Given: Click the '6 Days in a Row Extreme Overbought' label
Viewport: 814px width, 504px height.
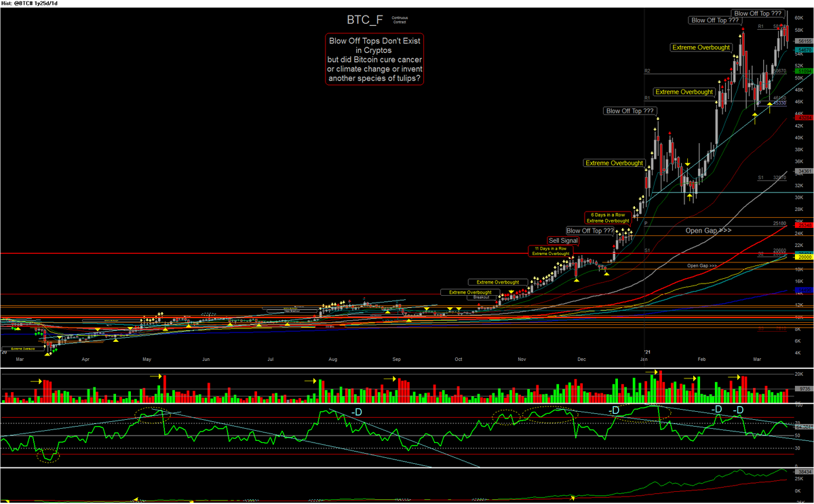Looking at the screenshot, I should pos(606,218).
